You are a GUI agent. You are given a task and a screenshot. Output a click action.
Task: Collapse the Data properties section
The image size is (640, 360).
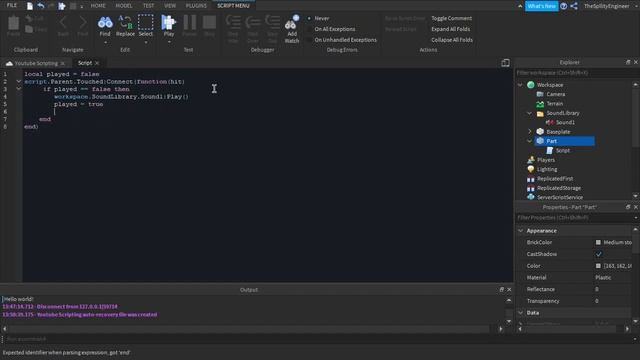520,313
